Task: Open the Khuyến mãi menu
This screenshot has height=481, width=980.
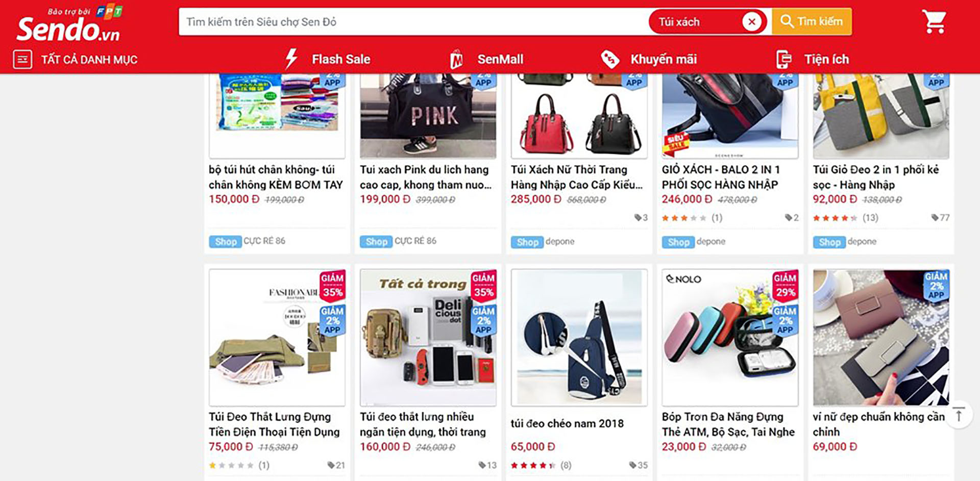Action: coord(664,59)
